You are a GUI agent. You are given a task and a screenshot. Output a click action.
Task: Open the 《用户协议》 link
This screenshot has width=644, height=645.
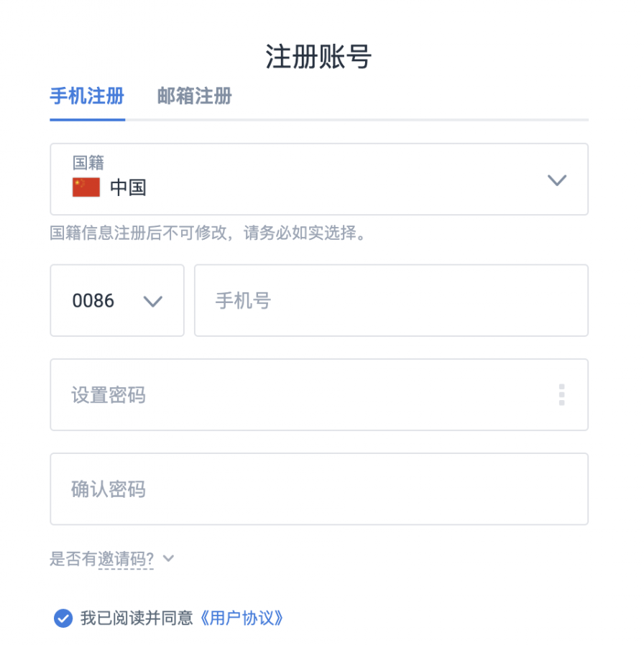[239, 618]
